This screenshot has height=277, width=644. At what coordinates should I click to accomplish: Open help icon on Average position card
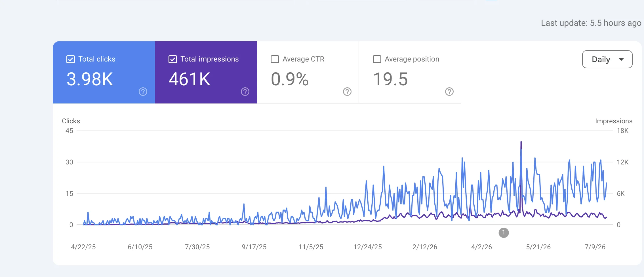coord(449,92)
